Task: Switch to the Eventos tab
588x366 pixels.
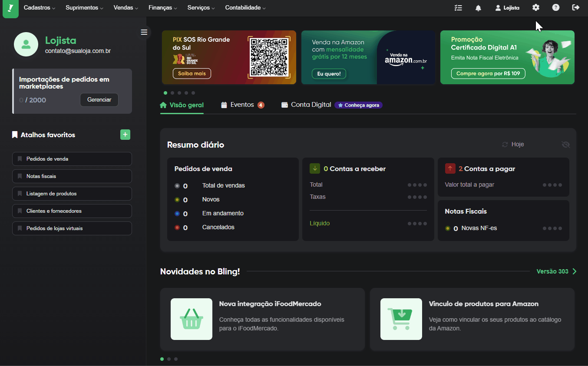Action: pyautogui.click(x=242, y=105)
